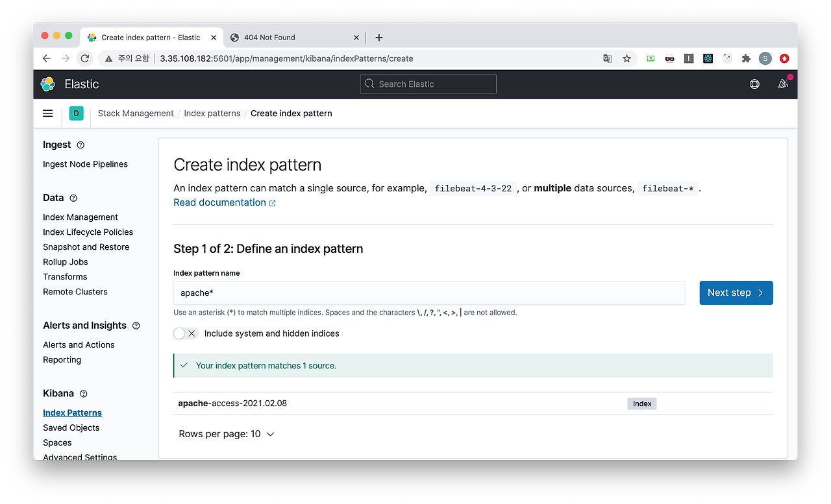Open the Google Translate page icon

(x=608, y=58)
